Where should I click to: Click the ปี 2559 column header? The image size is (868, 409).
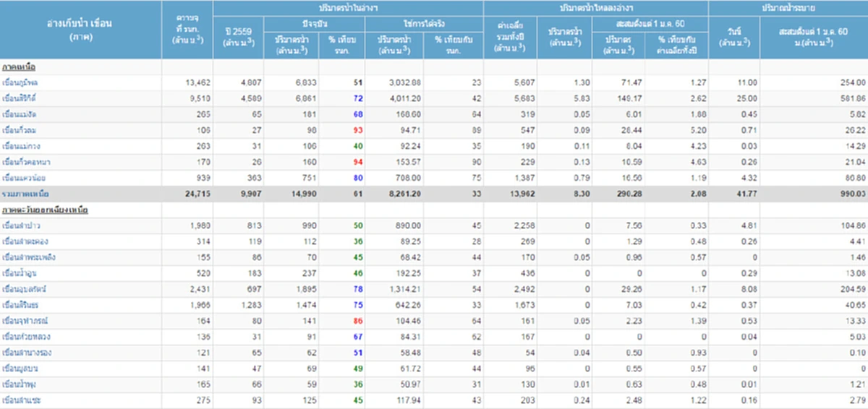pos(238,36)
